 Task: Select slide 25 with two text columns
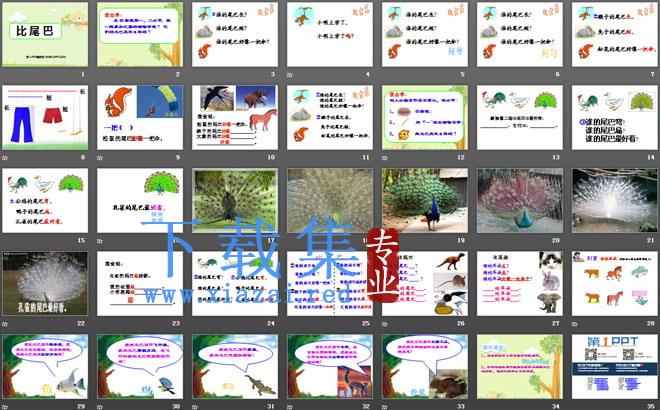(330, 284)
